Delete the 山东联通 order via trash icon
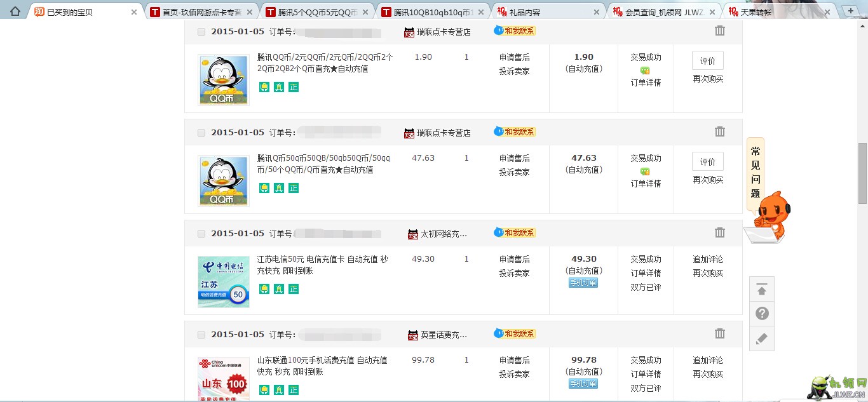Viewport: 868px width, 402px height. tap(720, 333)
